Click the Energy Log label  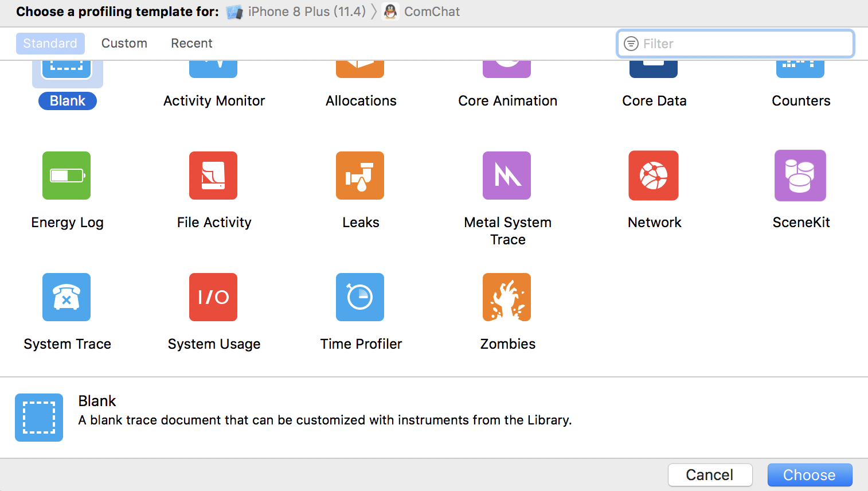coord(67,223)
